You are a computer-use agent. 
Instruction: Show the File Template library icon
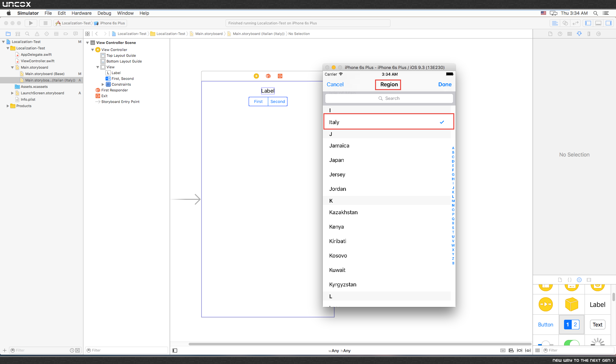click(x=560, y=280)
